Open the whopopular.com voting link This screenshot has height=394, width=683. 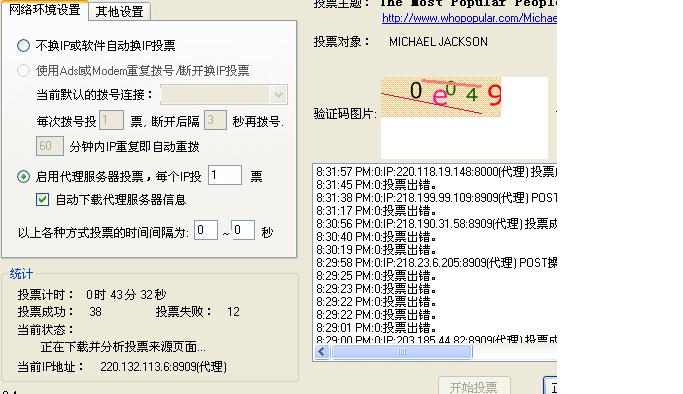click(469, 18)
